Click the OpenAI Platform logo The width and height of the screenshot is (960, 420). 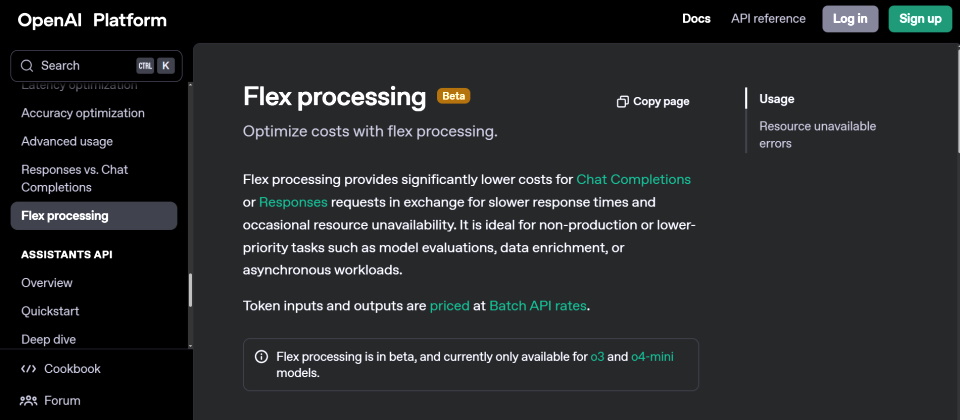click(x=92, y=20)
